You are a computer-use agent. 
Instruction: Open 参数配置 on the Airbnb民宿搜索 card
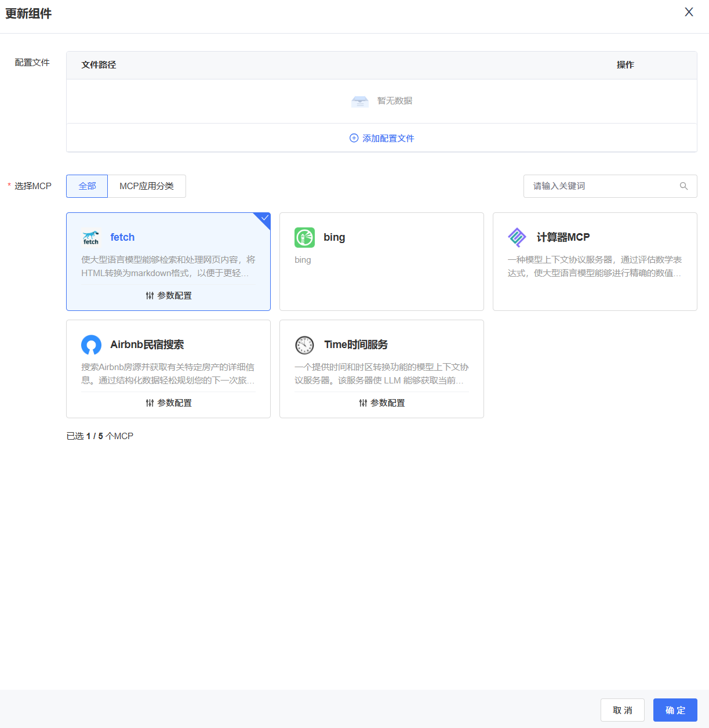click(169, 403)
